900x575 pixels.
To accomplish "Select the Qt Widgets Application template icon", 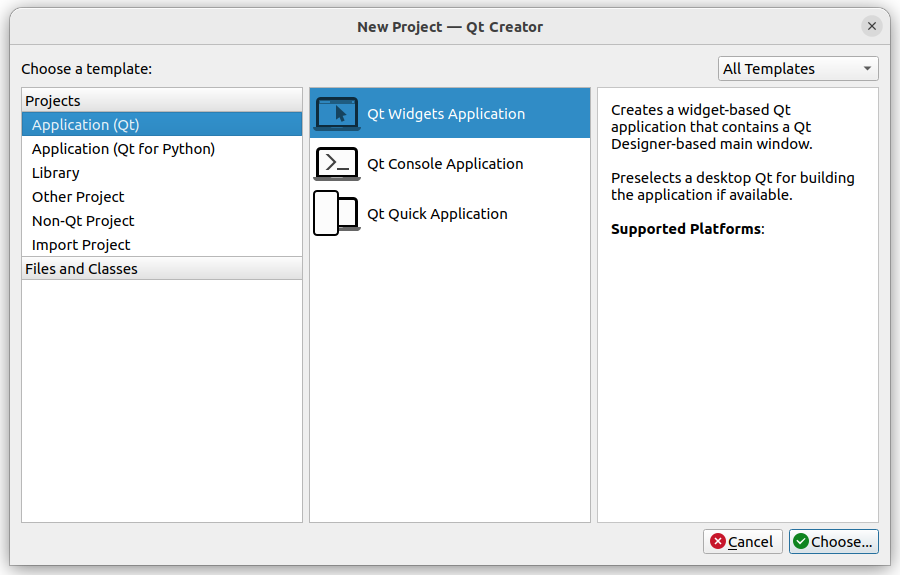I will click(x=337, y=114).
